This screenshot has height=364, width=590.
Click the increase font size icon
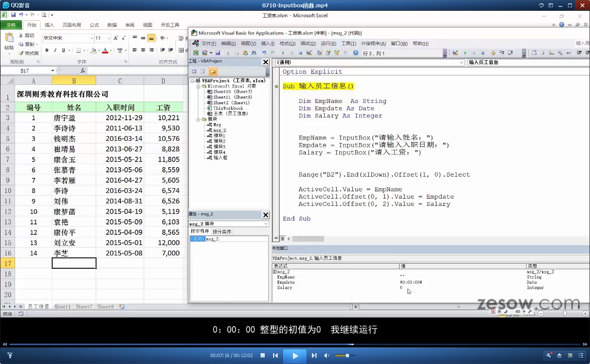[x=116, y=38]
